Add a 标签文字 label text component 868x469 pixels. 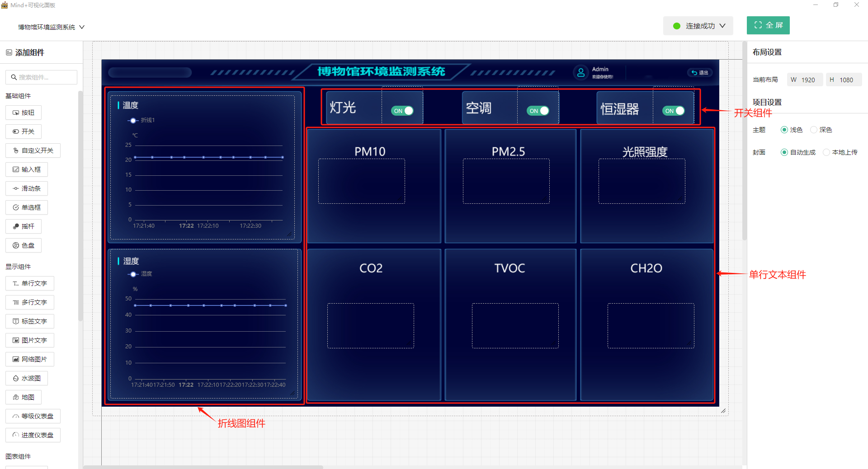(x=30, y=321)
